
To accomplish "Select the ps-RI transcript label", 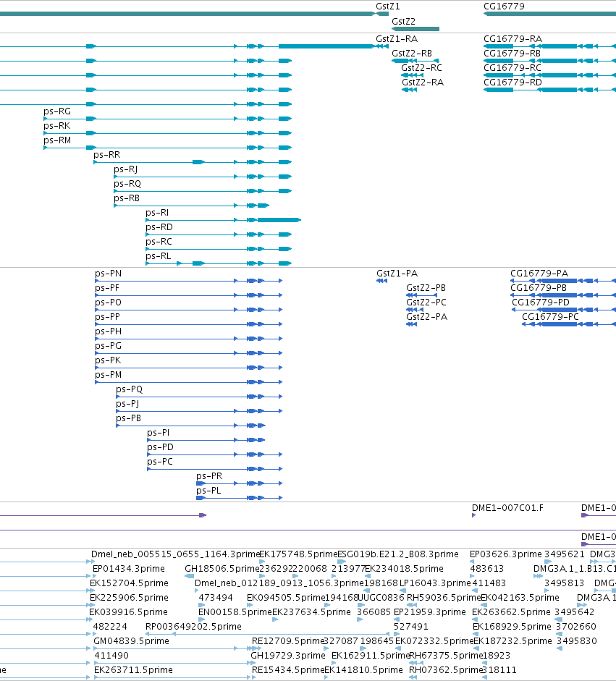I will click(x=157, y=213).
